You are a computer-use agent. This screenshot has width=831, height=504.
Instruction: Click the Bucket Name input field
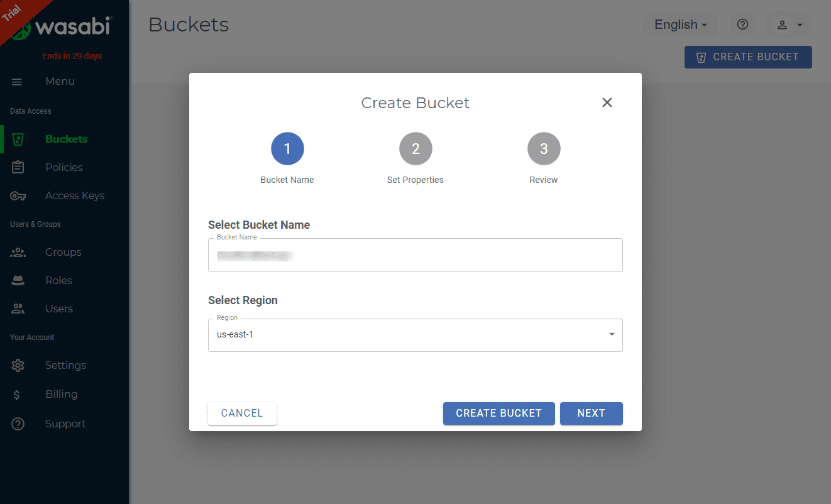[x=415, y=256]
